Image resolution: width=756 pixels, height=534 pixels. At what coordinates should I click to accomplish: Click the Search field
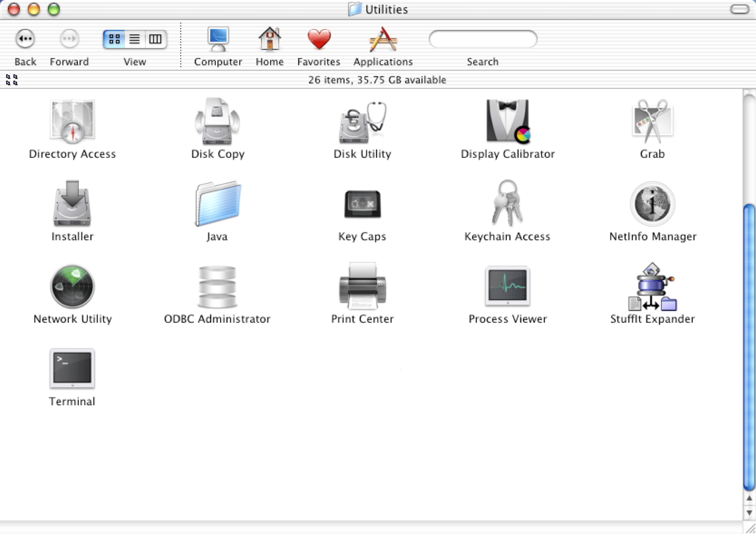483,39
